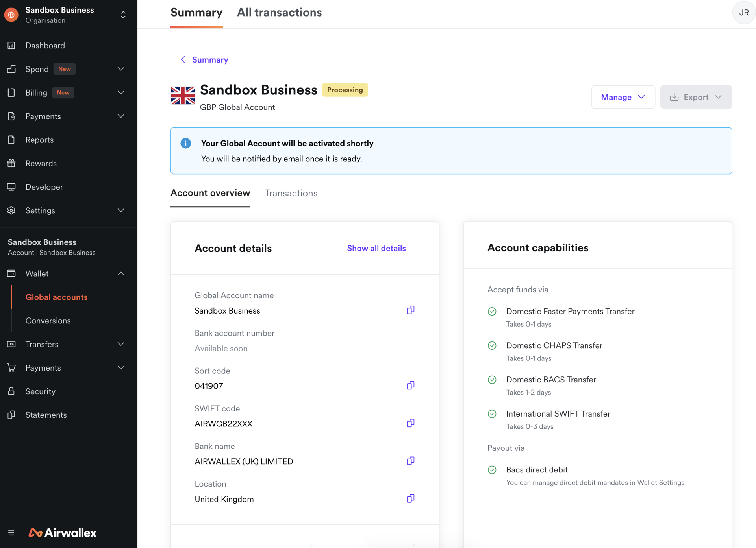Click the UK flag account icon
This screenshot has height=548, width=756.
tap(183, 96)
